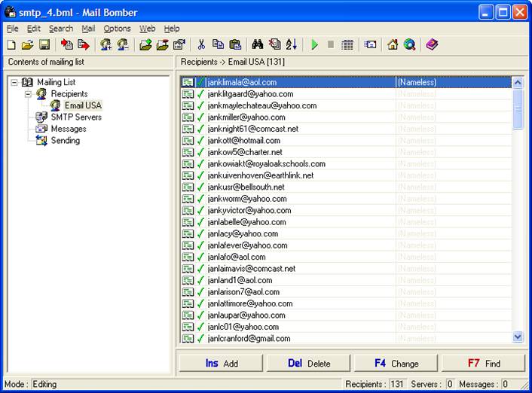Open the Options menu

[117, 29]
